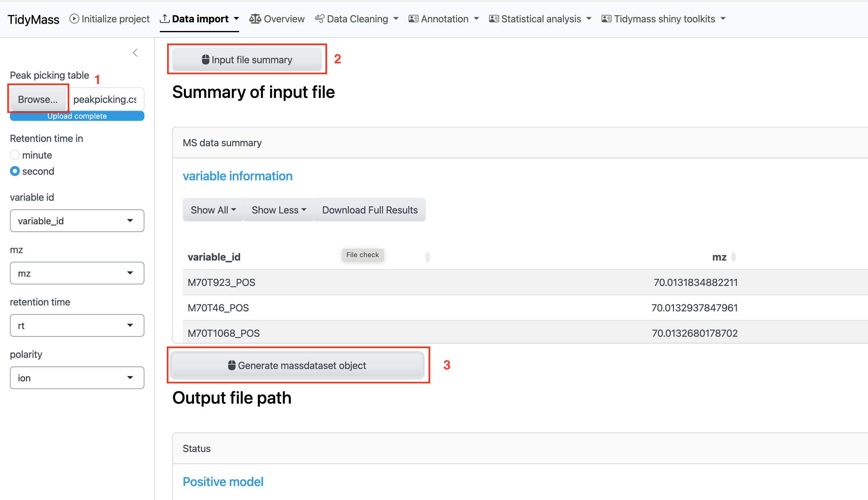Viewport: 868px width, 500px height.
Task: Collapse the sidebar with the left chevron
Action: [135, 53]
